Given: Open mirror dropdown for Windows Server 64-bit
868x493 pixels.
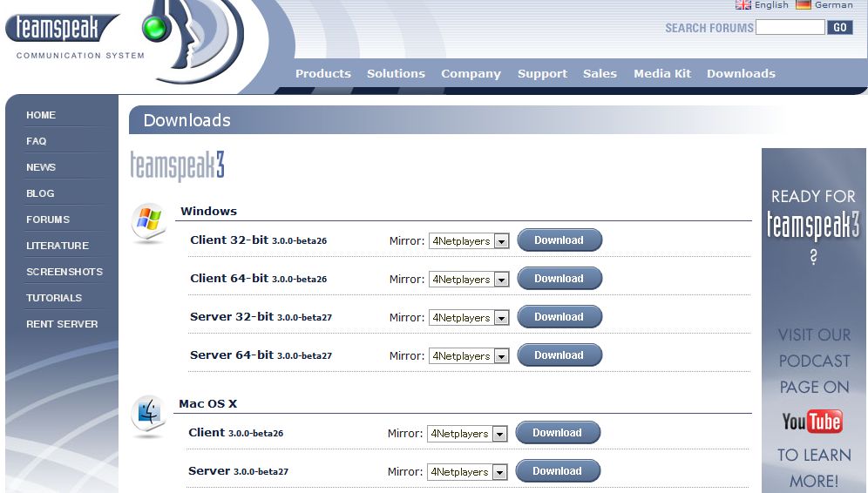Looking at the screenshot, I should 469,355.
